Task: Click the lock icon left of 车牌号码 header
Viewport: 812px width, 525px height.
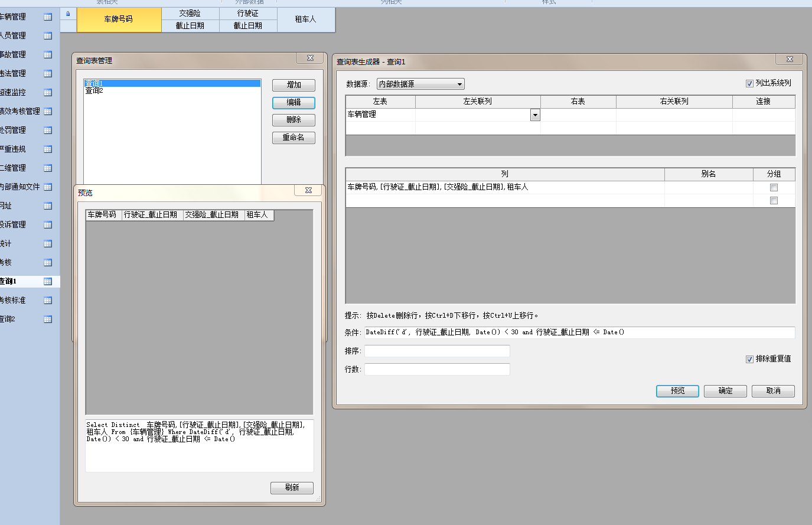Action: coord(68,14)
